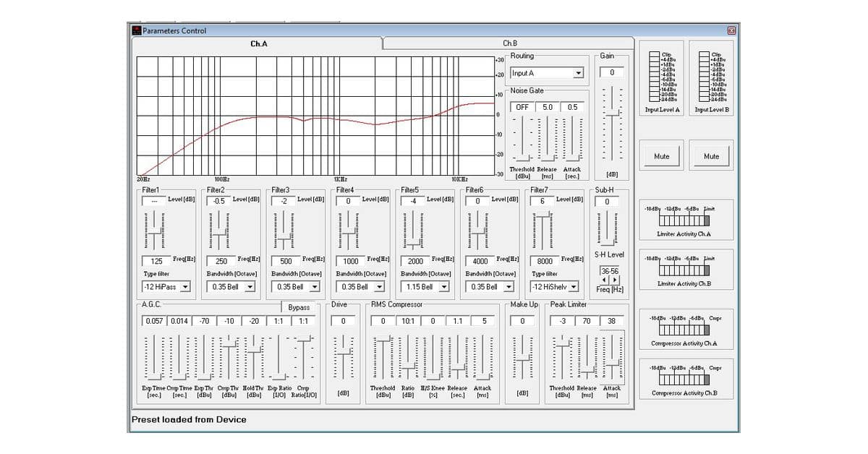Open the Routing Input A dropdown
This screenshot has height=454, width=868.
click(577, 73)
